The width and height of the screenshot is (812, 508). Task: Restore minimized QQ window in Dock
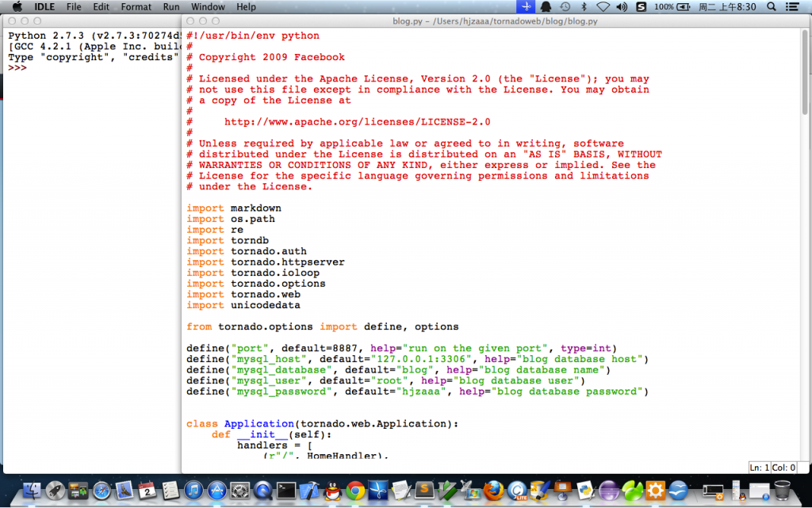point(737,491)
